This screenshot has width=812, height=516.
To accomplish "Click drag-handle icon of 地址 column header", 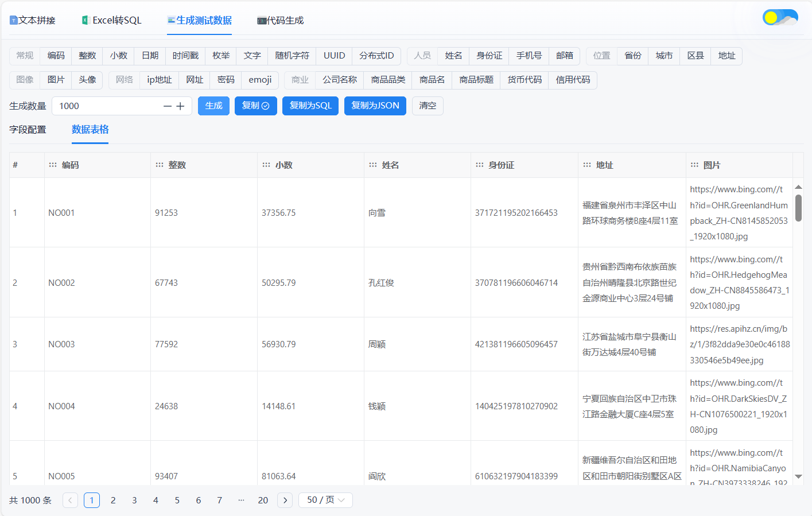I will [587, 165].
